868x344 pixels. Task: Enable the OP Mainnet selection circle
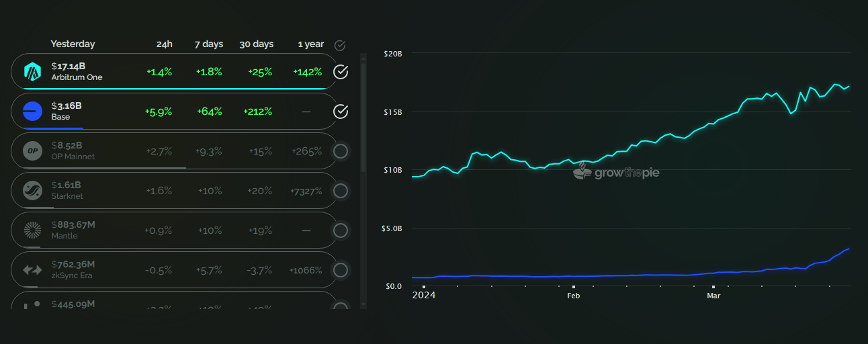tap(341, 151)
